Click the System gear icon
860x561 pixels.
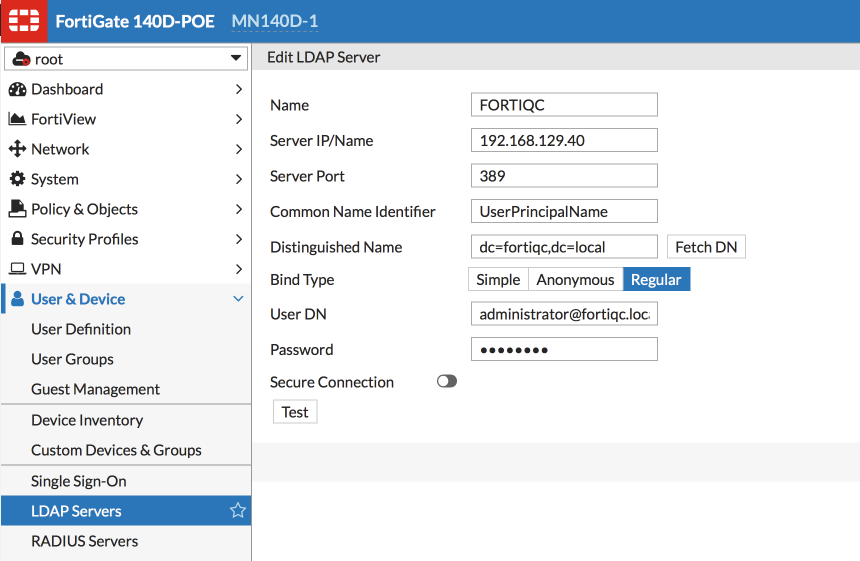18,179
